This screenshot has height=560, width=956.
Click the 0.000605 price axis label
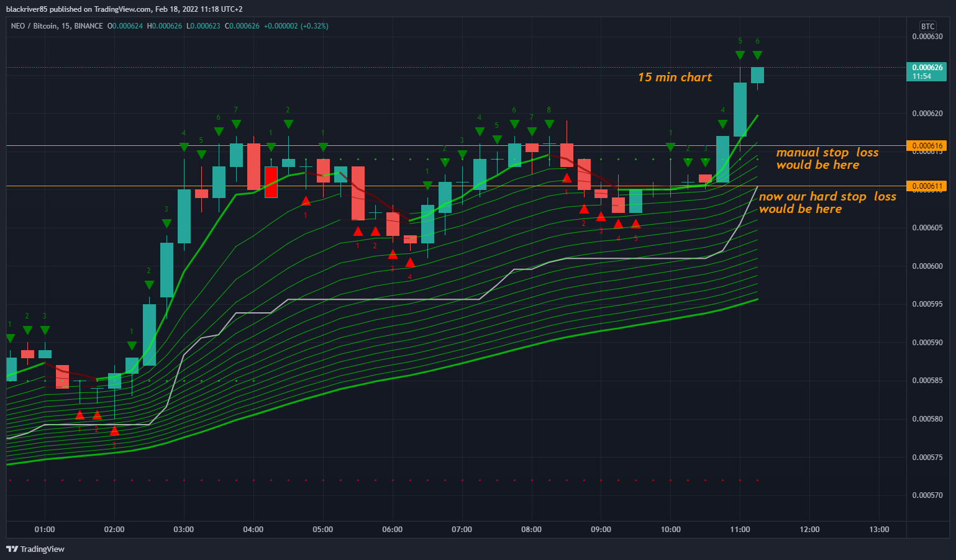[927, 228]
